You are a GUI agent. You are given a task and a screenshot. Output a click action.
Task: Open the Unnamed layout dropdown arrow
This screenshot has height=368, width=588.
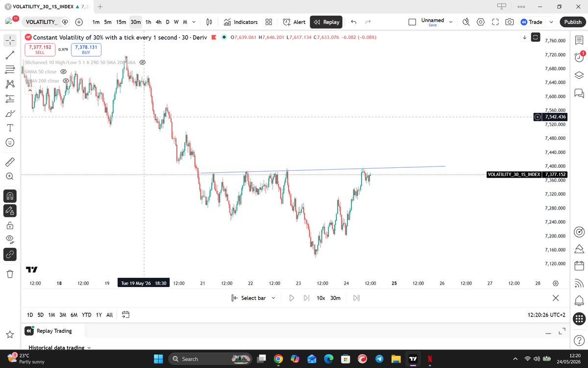[x=451, y=22]
